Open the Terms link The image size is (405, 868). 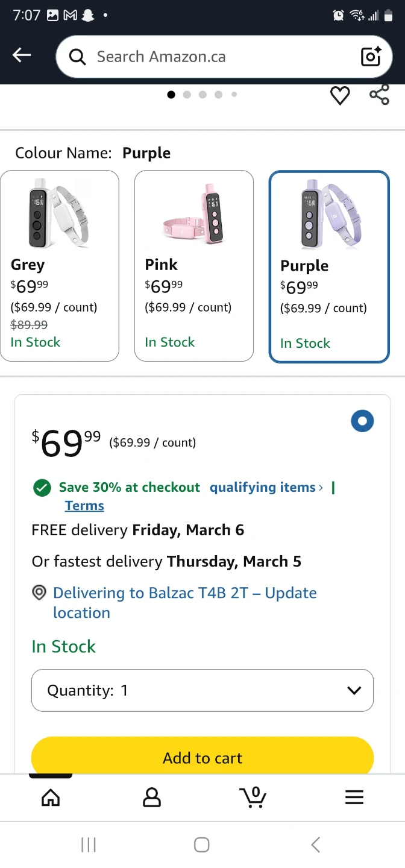84,506
